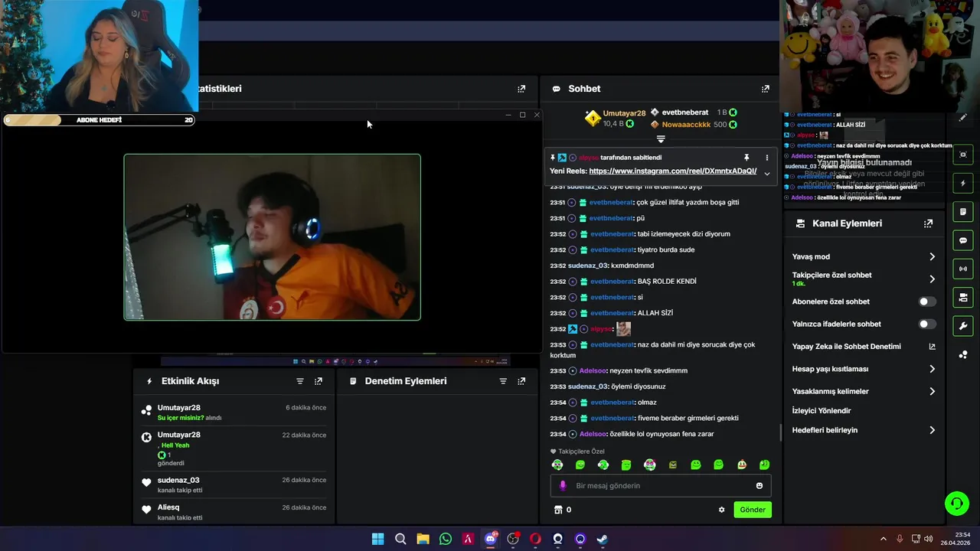The image size is (980, 551).
Task: Click sudenaz_03 follow event in activity feed
Action: point(234,484)
